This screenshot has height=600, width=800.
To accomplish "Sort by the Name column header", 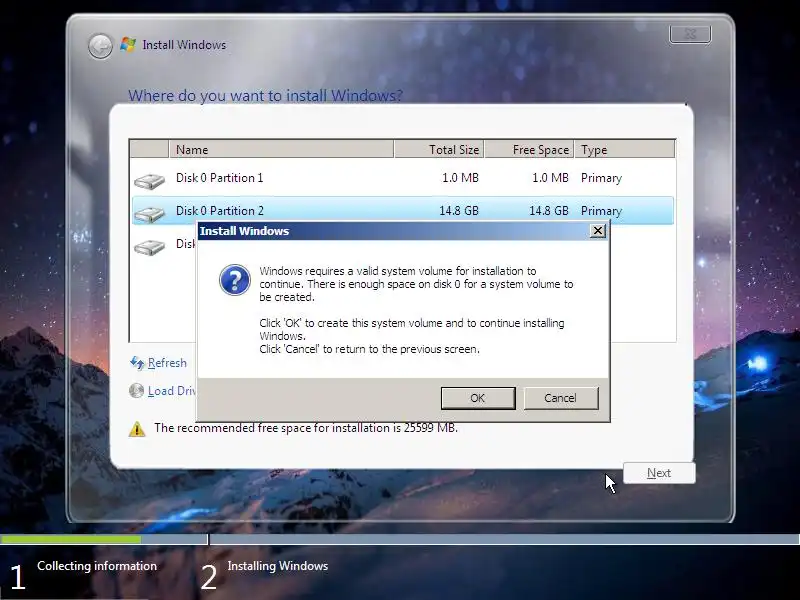I will (281, 149).
